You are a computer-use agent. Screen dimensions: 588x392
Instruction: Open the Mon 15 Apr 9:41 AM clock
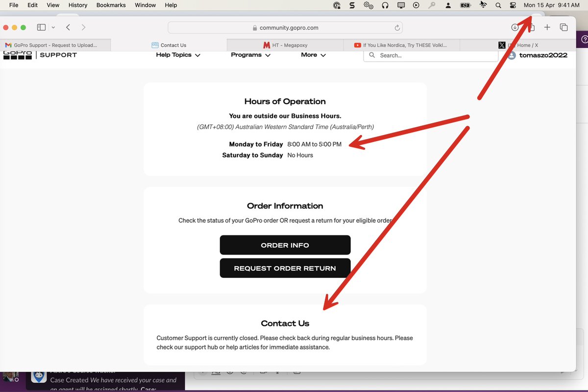click(x=551, y=5)
